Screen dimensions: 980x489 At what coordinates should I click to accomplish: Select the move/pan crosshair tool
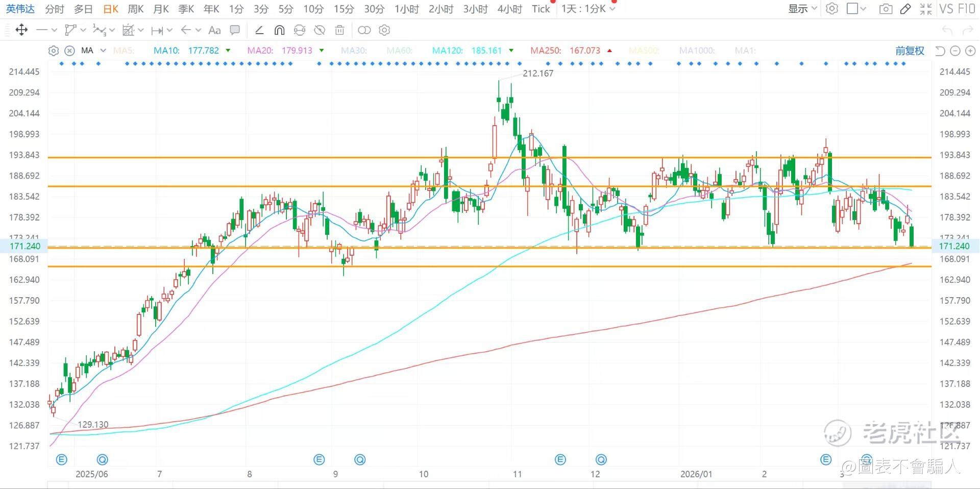click(x=21, y=30)
